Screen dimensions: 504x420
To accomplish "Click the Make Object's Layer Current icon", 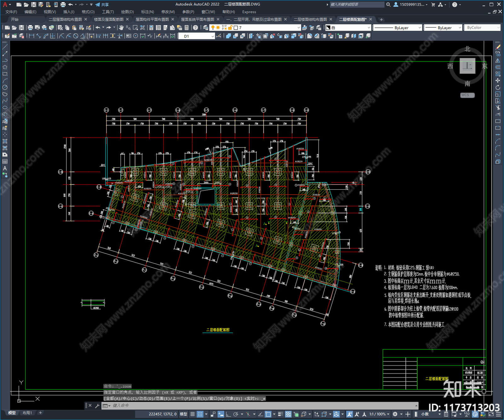I will pyautogui.click(x=305, y=28).
